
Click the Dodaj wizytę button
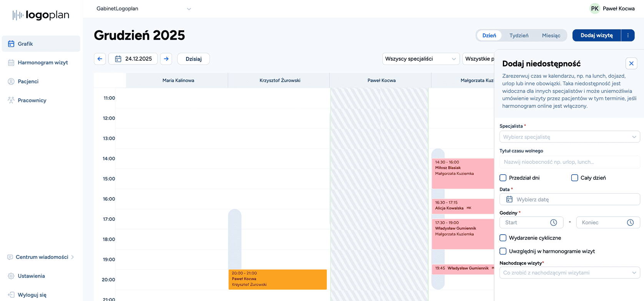596,35
